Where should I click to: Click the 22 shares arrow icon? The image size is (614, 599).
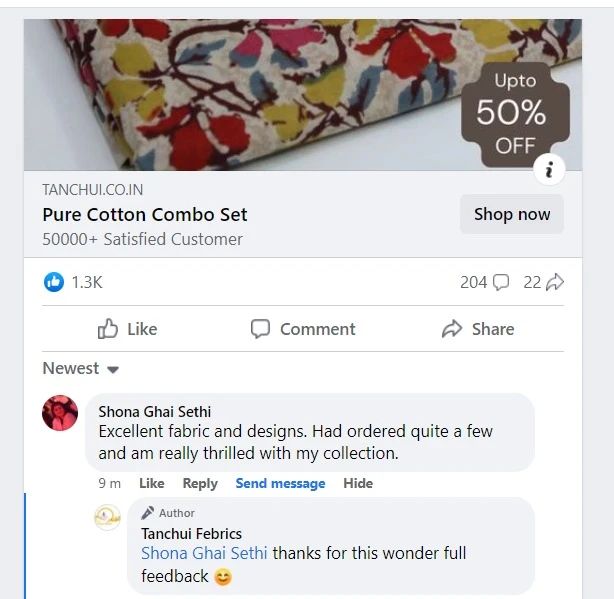(x=555, y=282)
